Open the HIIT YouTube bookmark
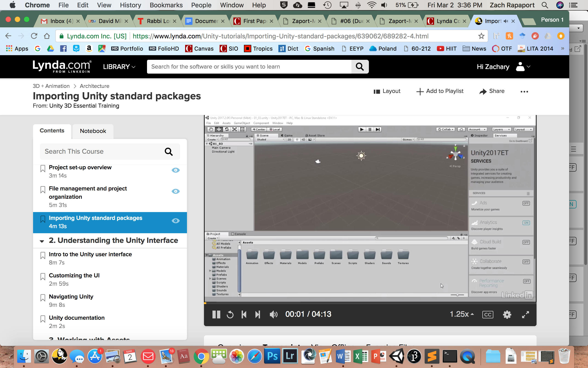 [447, 49]
